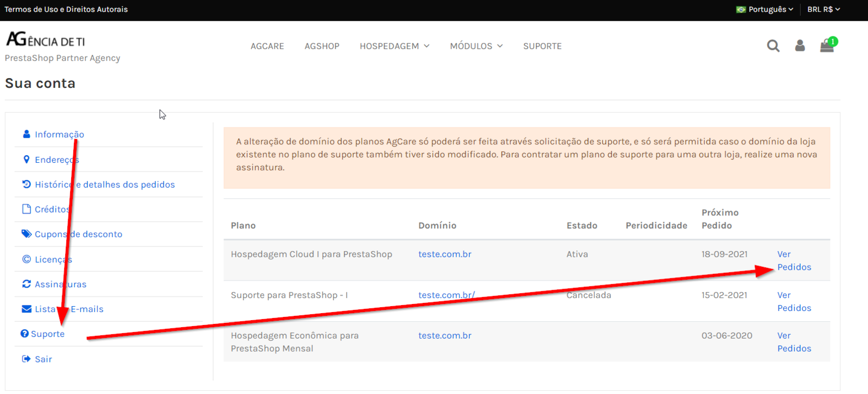
Task: Click Sair to log out
Action: click(43, 359)
